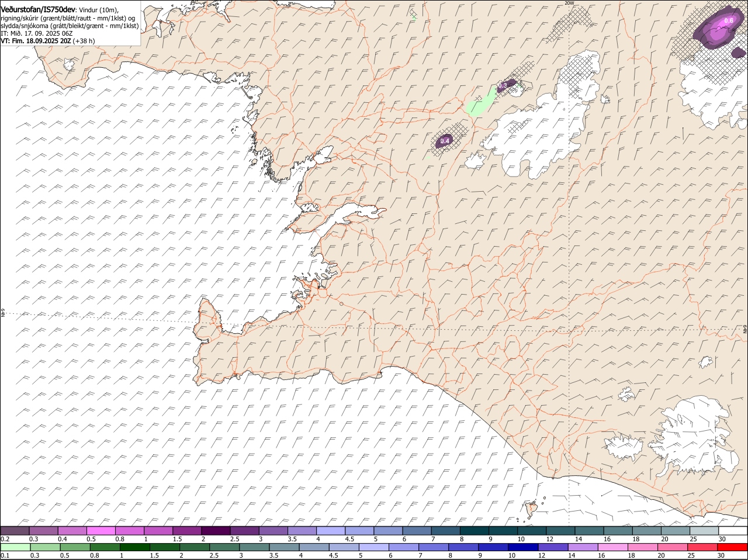Click the small island off the south coast
The width and height of the screenshot is (748, 560).
coord(532,511)
